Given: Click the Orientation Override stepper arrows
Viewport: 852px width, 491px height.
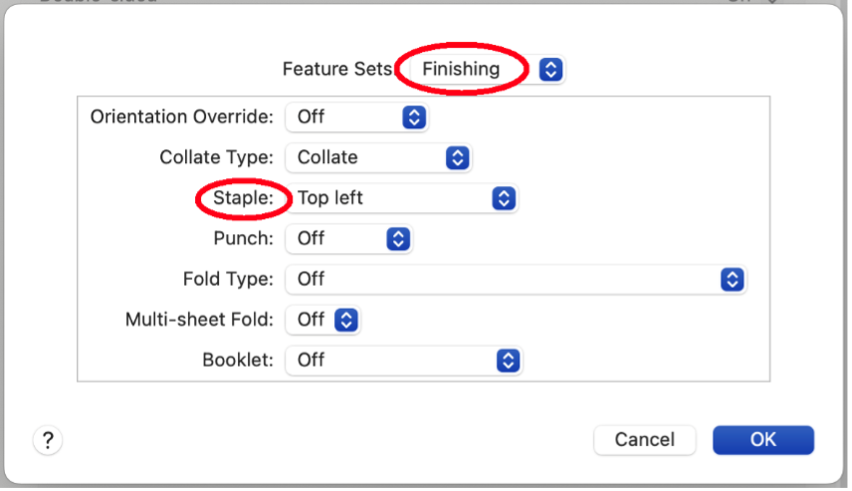Looking at the screenshot, I should point(414,117).
